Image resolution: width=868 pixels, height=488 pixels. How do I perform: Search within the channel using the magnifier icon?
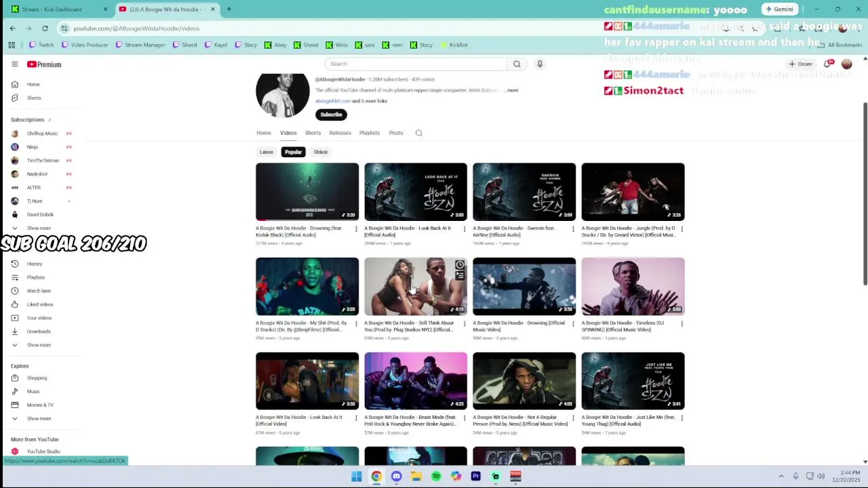418,133
